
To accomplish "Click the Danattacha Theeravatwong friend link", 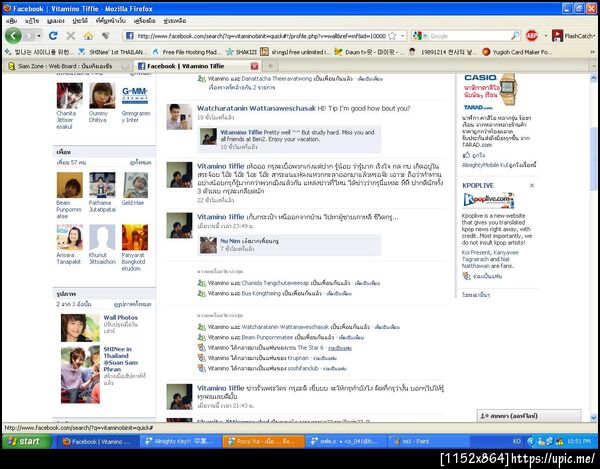I will tap(277, 78).
